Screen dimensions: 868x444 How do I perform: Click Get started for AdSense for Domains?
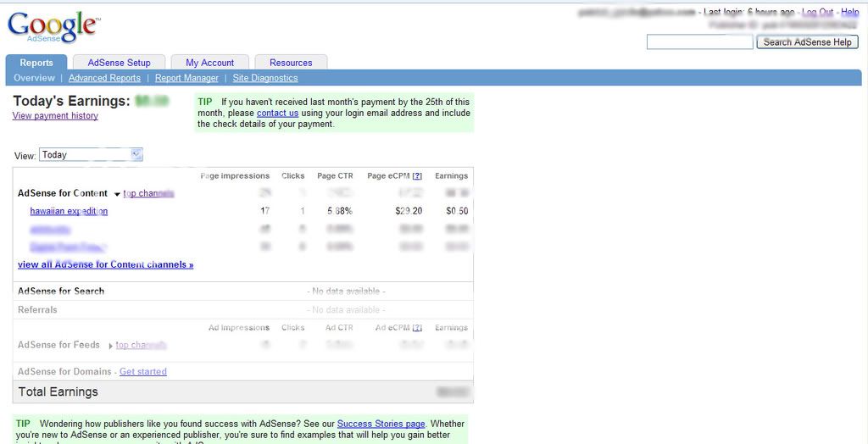point(142,371)
